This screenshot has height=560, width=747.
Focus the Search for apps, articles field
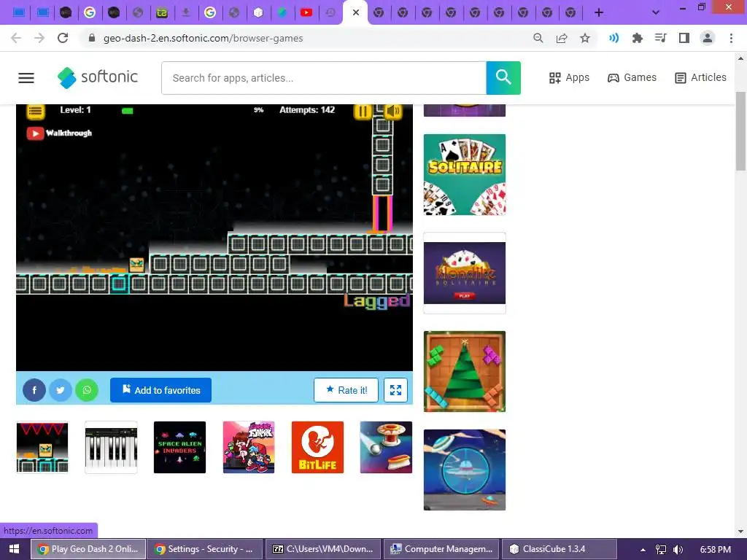pos(323,77)
